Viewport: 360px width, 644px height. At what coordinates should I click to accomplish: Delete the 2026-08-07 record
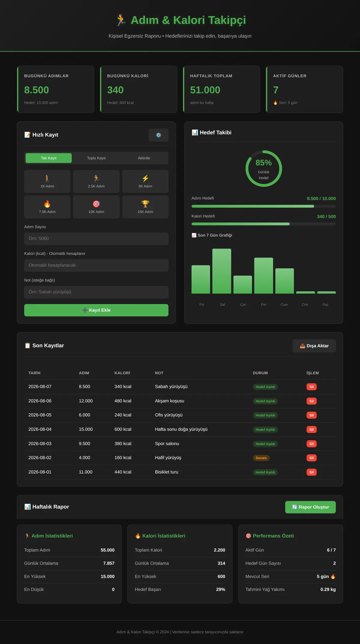pyautogui.click(x=311, y=387)
